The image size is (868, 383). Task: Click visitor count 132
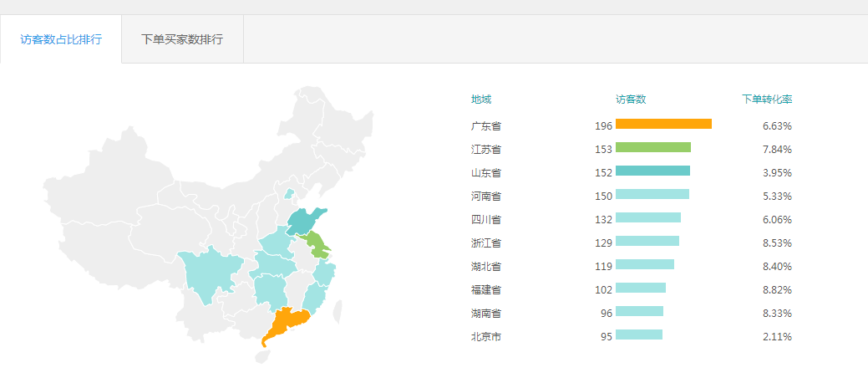point(604,219)
